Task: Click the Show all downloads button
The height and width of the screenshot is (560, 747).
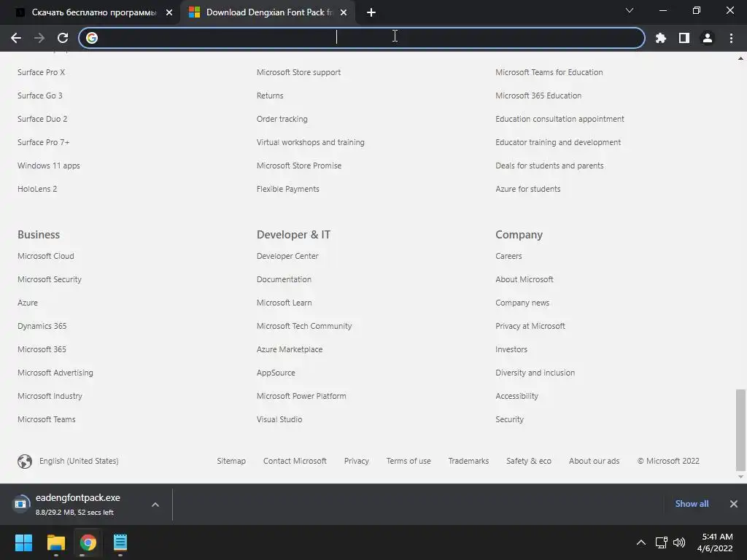Action: [692, 504]
